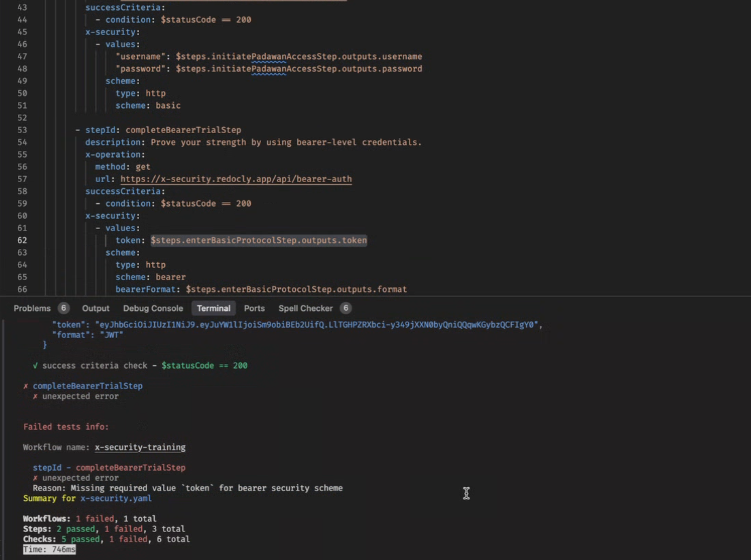The width and height of the screenshot is (751, 560).
Task: Click line number 53 in the gutter
Action: click(22, 130)
